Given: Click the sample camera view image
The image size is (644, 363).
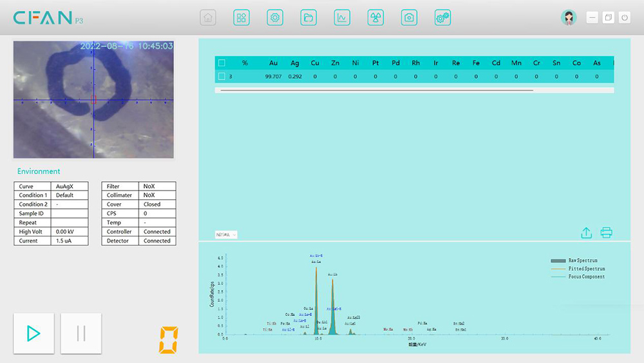Looking at the screenshot, I should click(93, 99).
